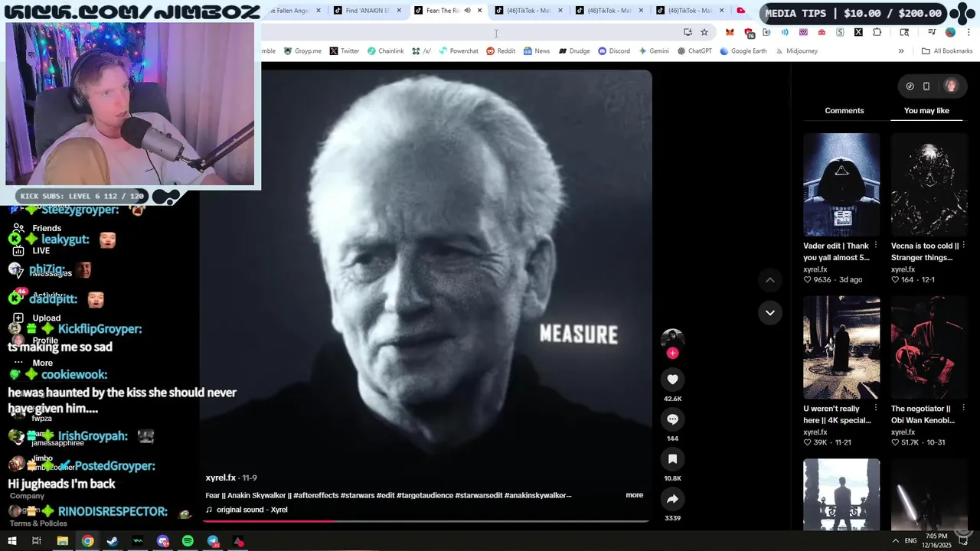
Task: Open the Groyp.me bookmark
Action: (x=302, y=51)
